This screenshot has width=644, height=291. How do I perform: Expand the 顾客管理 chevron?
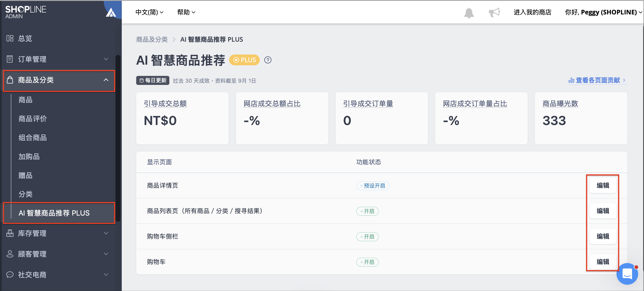coord(106,254)
